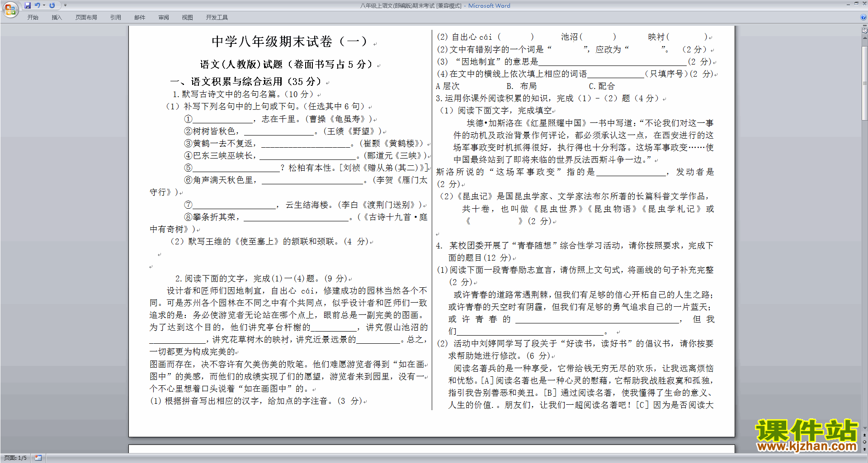868x463 pixels.
Task: Click the line 或许青春的道路常遇荆棘
Action: tap(584, 295)
